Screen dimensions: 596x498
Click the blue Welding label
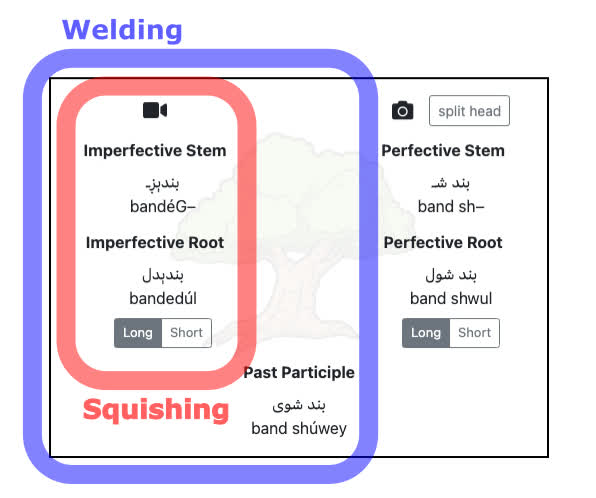coord(122,30)
